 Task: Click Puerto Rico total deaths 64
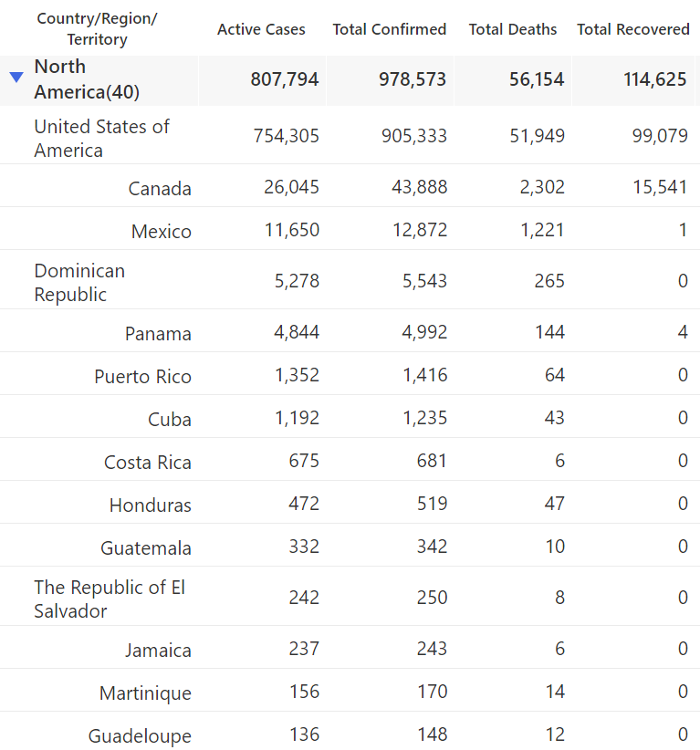pyautogui.click(x=555, y=375)
